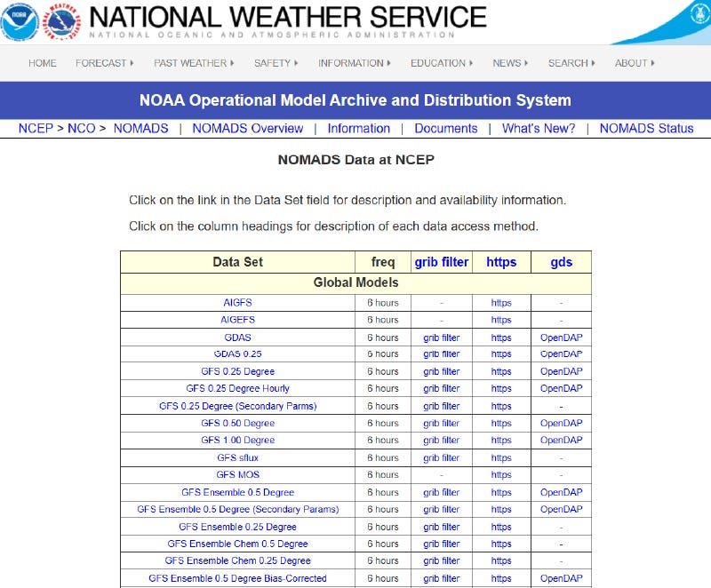
Task: Click the '6 hours' freq cell for AIGFS
Action: coord(383,303)
